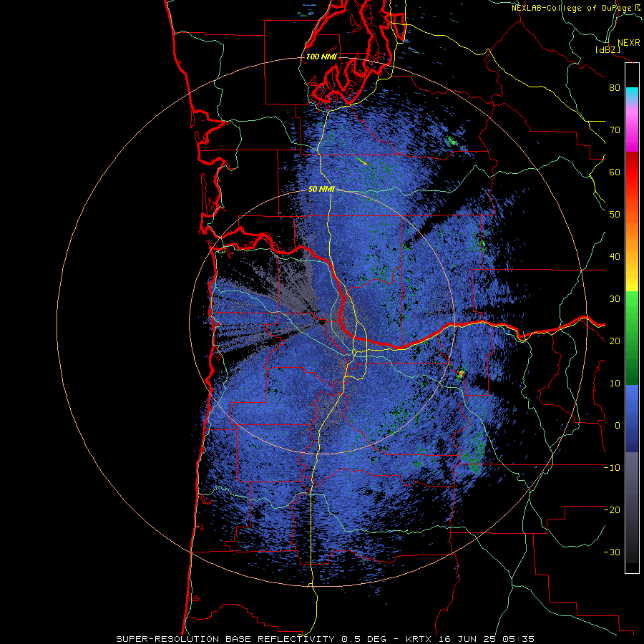The image size is (644, 644).
Task: Click the [dBZ] units label
Action: click(608, 49)
